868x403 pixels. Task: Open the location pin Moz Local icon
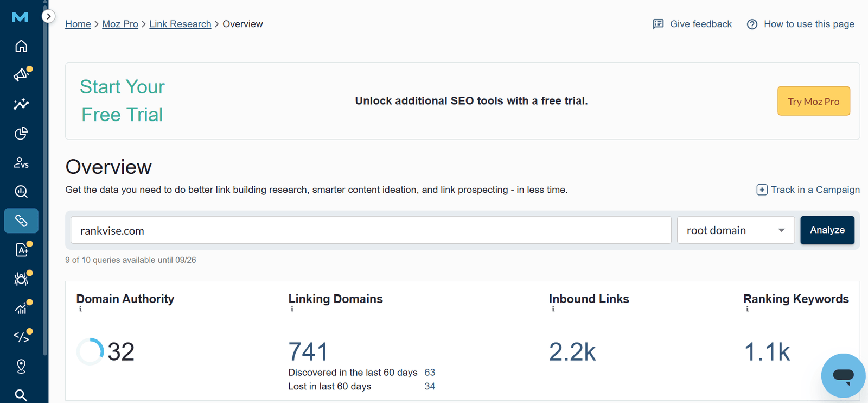pyautogui.click(x=21, y=367)
